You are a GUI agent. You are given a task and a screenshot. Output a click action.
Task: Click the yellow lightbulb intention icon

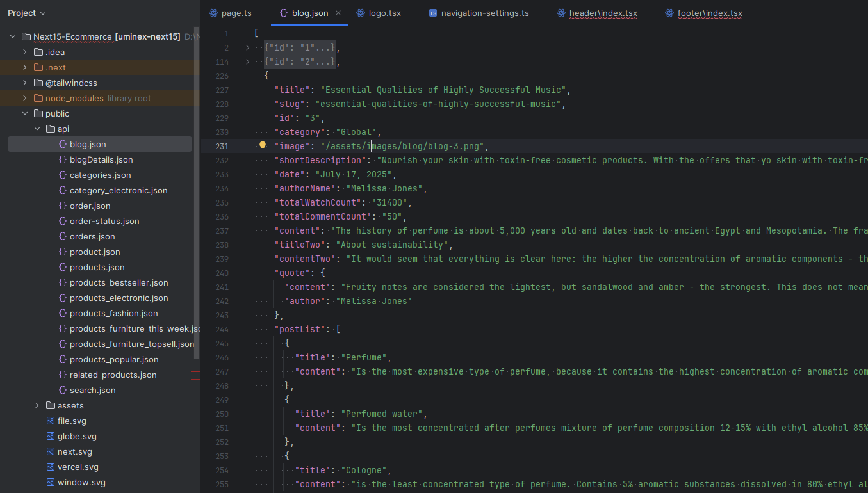(262, 146)
